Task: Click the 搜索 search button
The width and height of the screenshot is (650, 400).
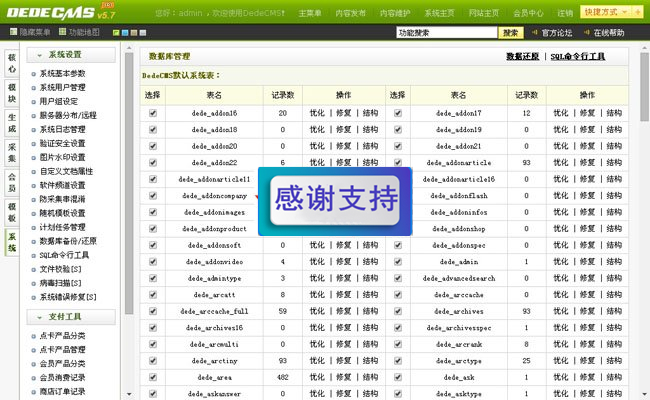Action: [x=511, y=32]
